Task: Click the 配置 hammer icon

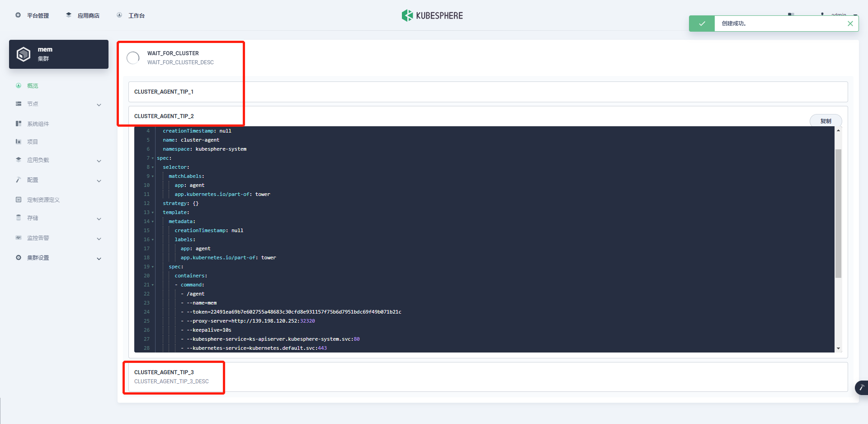Action: pyautogui.click(x=19, y=180)
